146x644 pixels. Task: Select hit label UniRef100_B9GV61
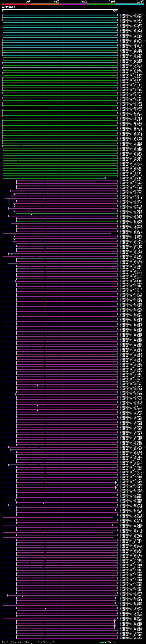[131, 183]
